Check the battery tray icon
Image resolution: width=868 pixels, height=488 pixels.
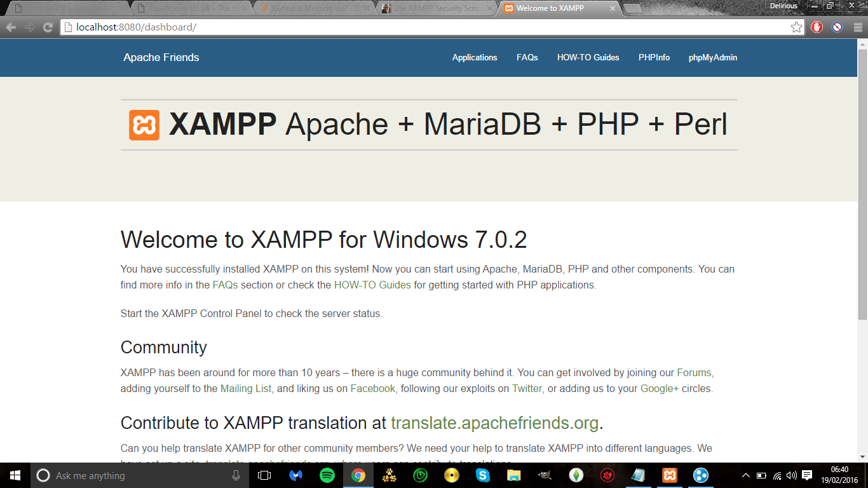click(x=762, y=475)
